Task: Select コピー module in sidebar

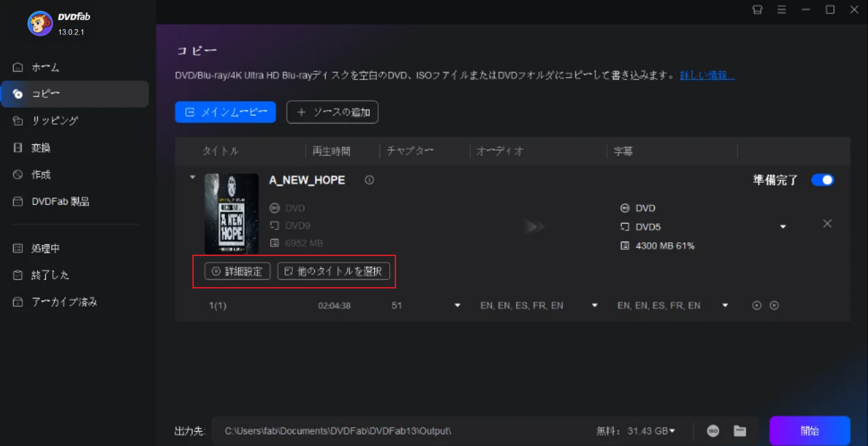Action: click(75, 94)
